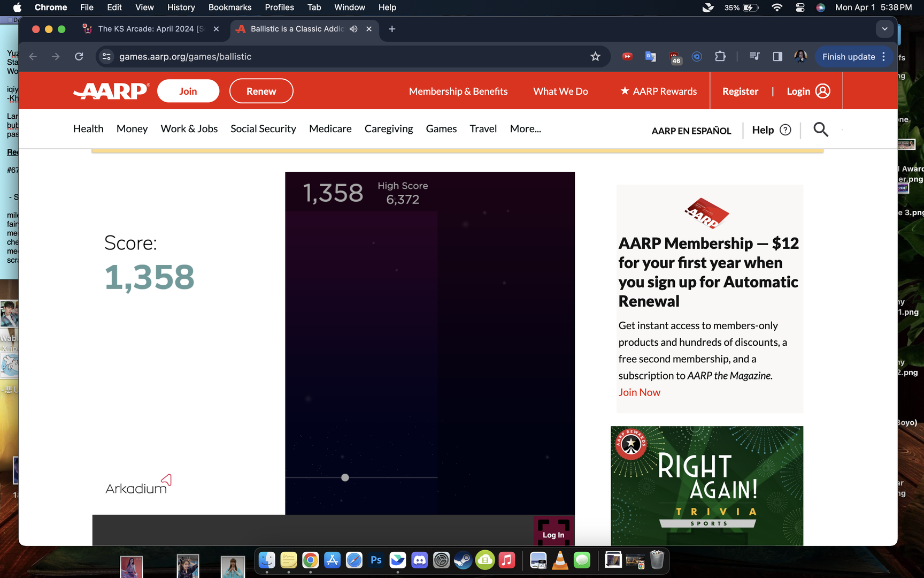Open a new tab with the plus button
Image resolution: width=924 pixels, height=578 pixels.
pyautogui.click(x=392, y=29)
